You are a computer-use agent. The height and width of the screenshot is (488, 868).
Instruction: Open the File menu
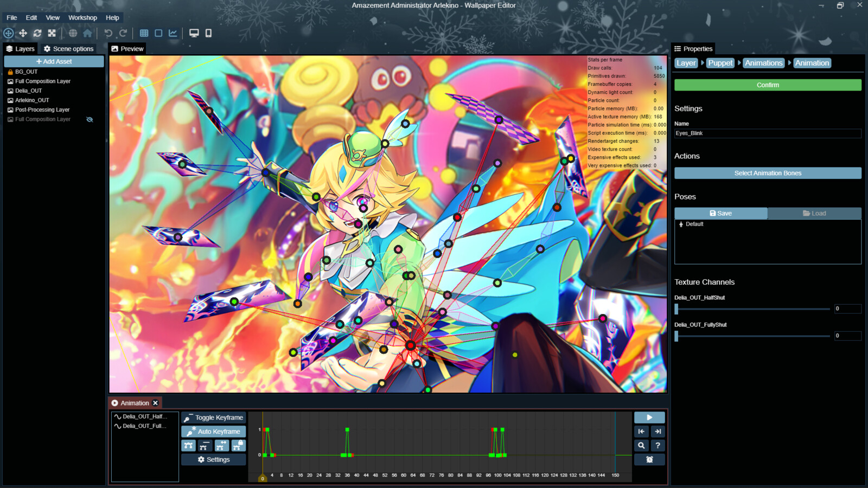[12, 17]
